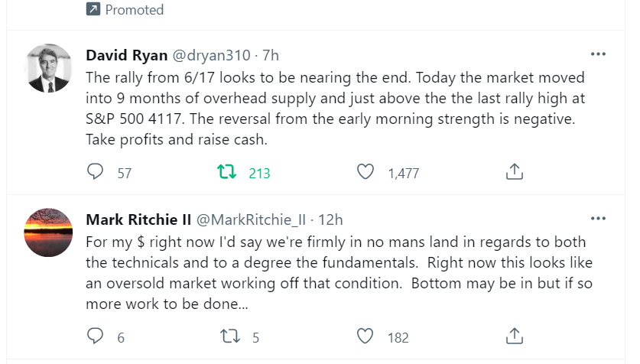Screen dimensions: 640x364
Task: Open the tweet text about no mans land
Action: click(x=336, y=272)
